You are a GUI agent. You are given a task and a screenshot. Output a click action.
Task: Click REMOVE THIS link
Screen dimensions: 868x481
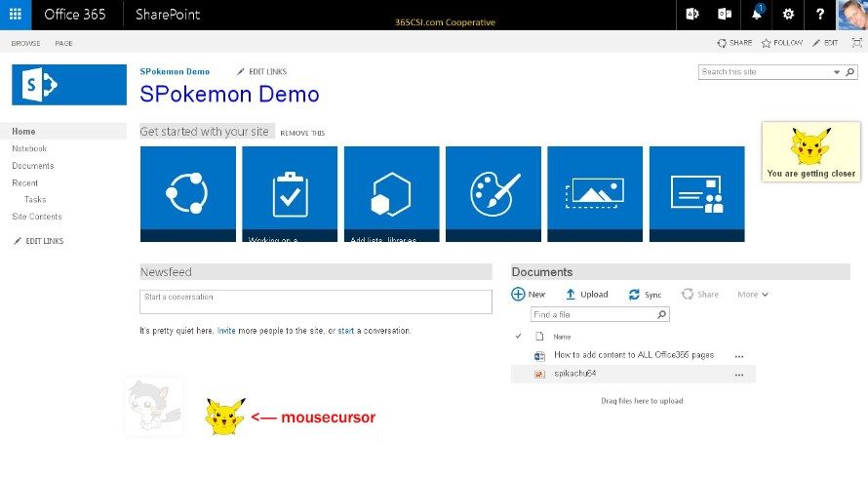coord(302,133)
